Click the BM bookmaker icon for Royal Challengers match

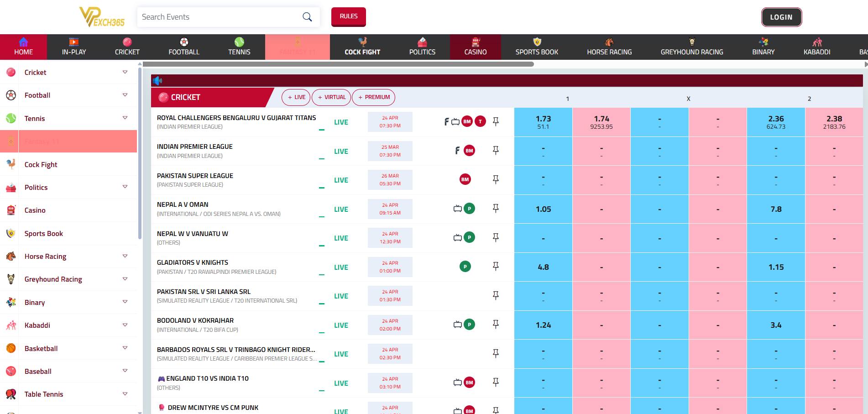tap(467, 121)
